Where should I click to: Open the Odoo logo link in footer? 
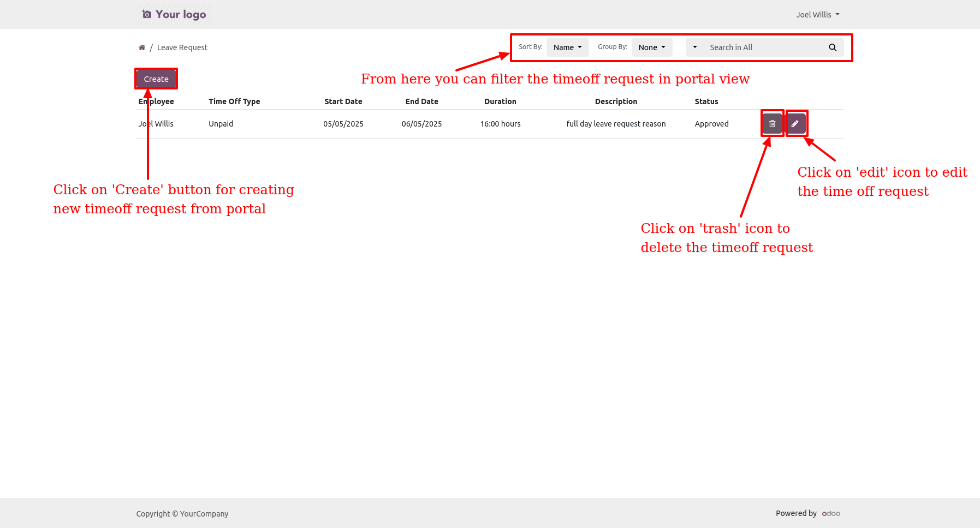[831, 514]
